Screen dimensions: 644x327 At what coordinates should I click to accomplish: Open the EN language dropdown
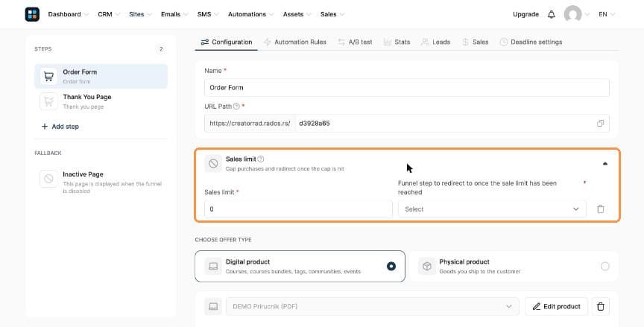click(607, 14)
